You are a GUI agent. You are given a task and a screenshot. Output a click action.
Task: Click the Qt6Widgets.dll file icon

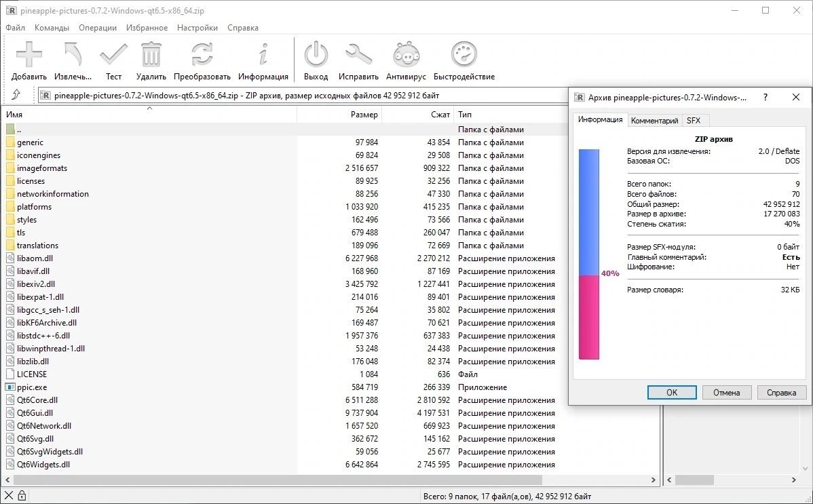10,464
